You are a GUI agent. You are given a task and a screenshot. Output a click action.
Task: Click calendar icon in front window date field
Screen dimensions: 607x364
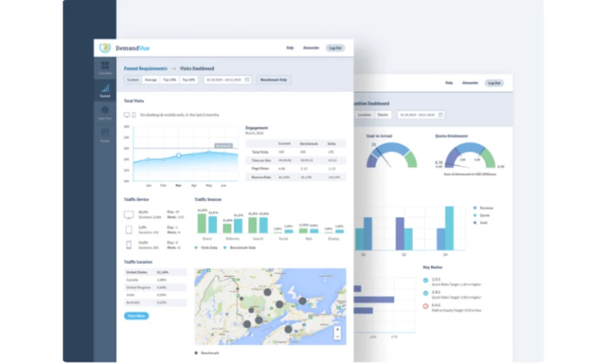(x=247, y=80)
